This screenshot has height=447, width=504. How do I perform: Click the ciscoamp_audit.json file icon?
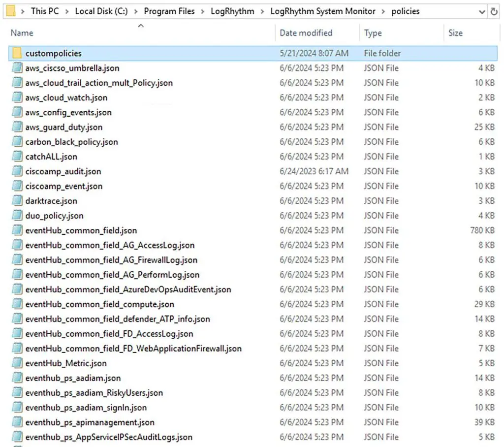coord(17,171)
